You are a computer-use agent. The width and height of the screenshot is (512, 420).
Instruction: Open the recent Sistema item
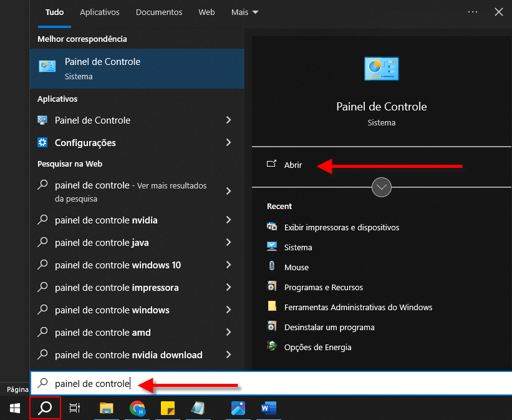298,247
